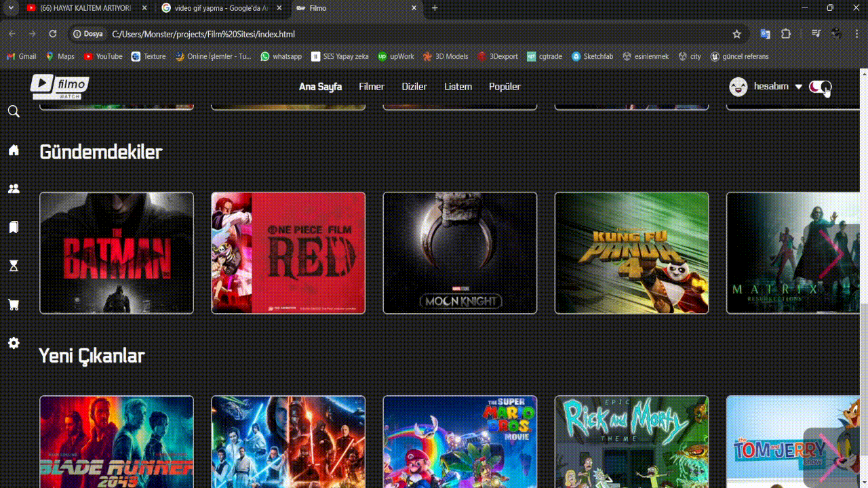Open the sidebar shopping cart icon
The image size is (868, 488).
(x=14, y=304)
